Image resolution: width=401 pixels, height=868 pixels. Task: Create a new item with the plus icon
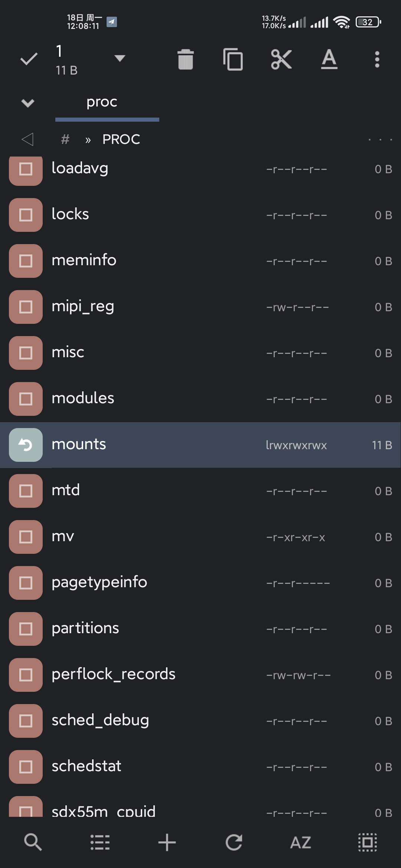coord(167,842)
